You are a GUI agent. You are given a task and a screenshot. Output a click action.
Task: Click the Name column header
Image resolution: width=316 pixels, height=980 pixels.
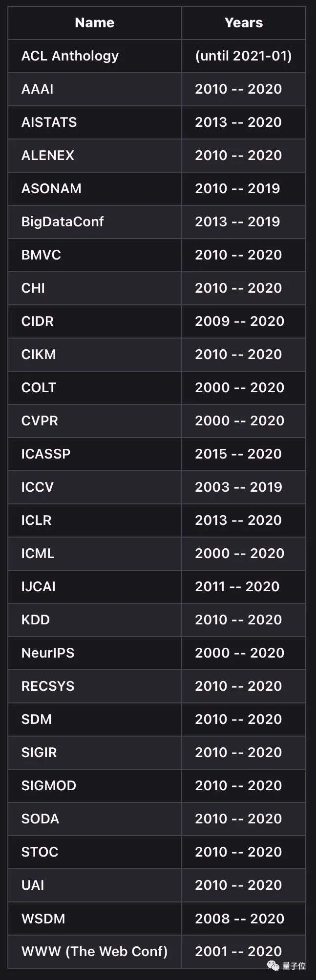pos(94,22)
